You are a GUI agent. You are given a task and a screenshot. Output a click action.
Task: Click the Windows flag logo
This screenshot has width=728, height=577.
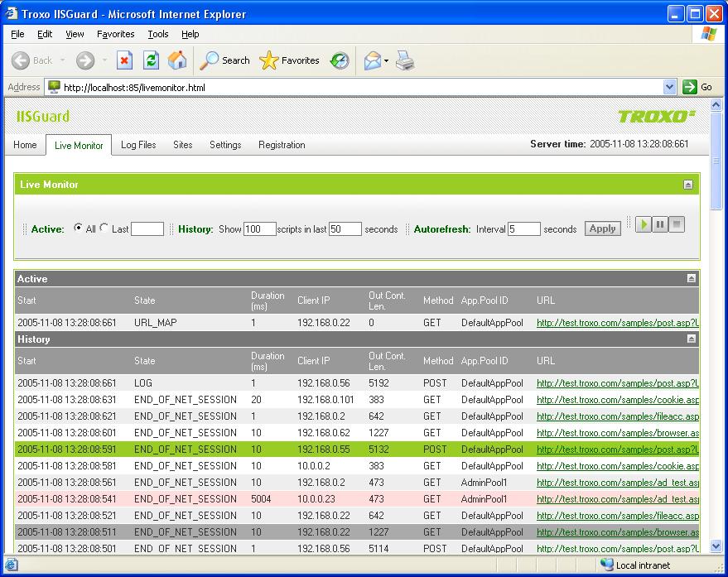708,34
